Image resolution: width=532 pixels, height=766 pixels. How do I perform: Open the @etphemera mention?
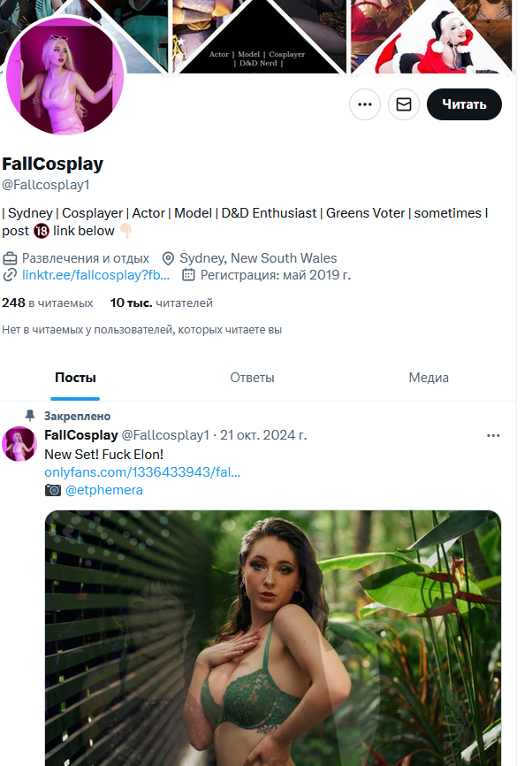pyautogui.click(x=103, y=490)
